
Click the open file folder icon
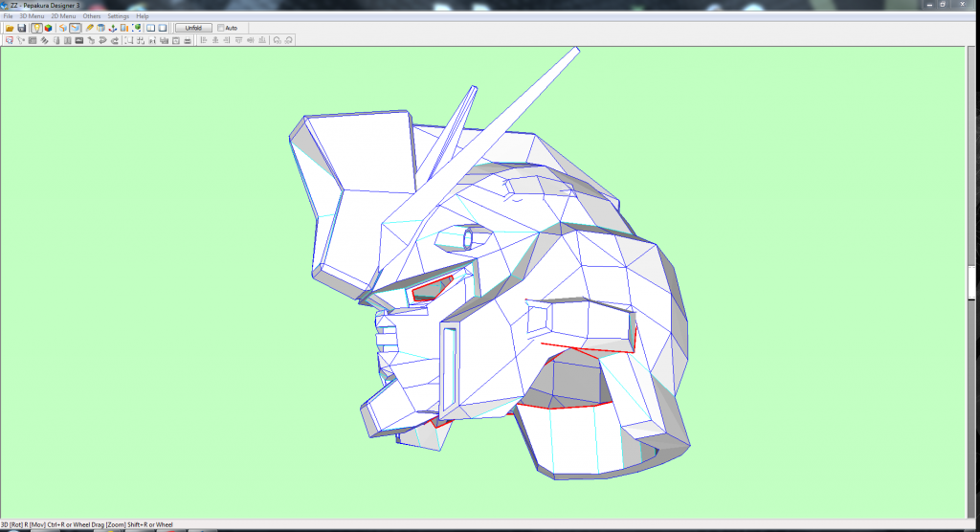9,28
